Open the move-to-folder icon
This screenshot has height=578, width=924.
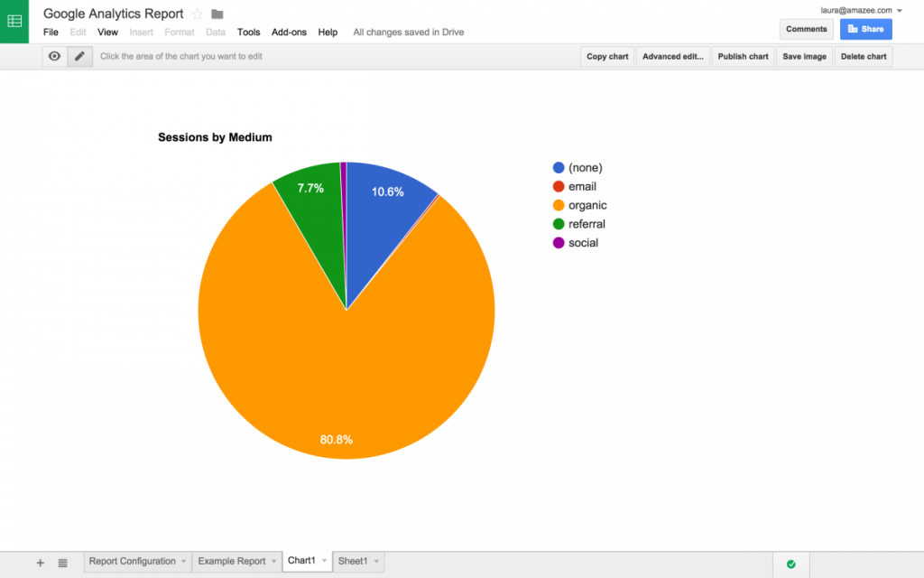[217, 14]
